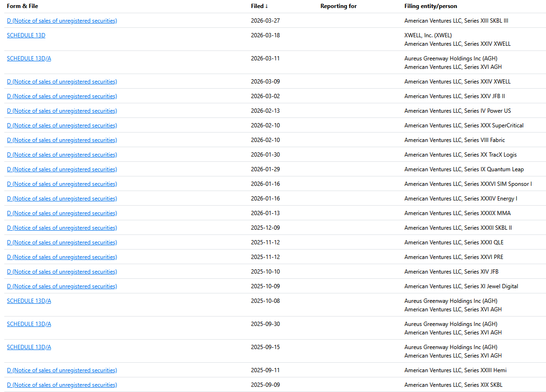This screenshot has height=392, width=546.
Task: Click the Form & File column header
Action: point(22,6)
